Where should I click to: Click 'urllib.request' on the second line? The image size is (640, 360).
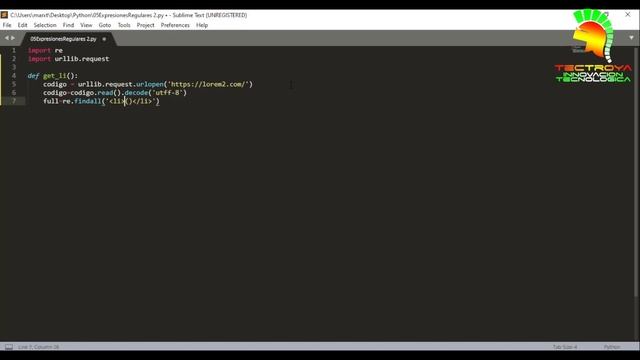(x=82, y=59)
